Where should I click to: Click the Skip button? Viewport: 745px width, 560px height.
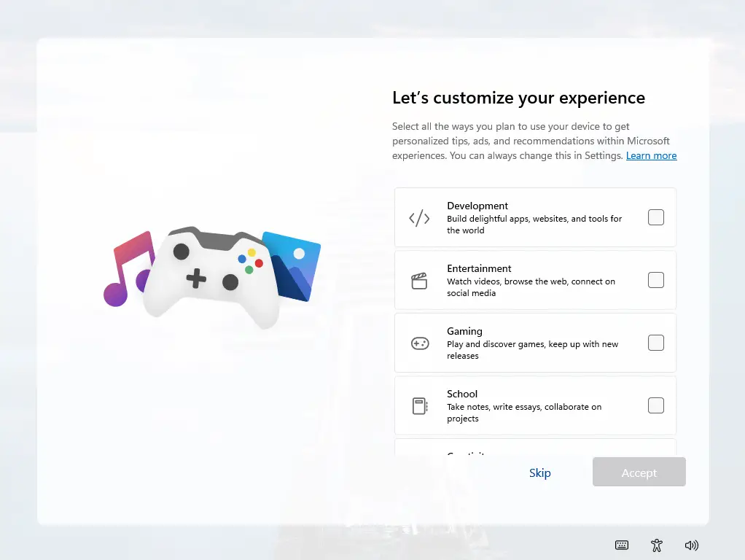pyautogui.click(x=539, y=472)
